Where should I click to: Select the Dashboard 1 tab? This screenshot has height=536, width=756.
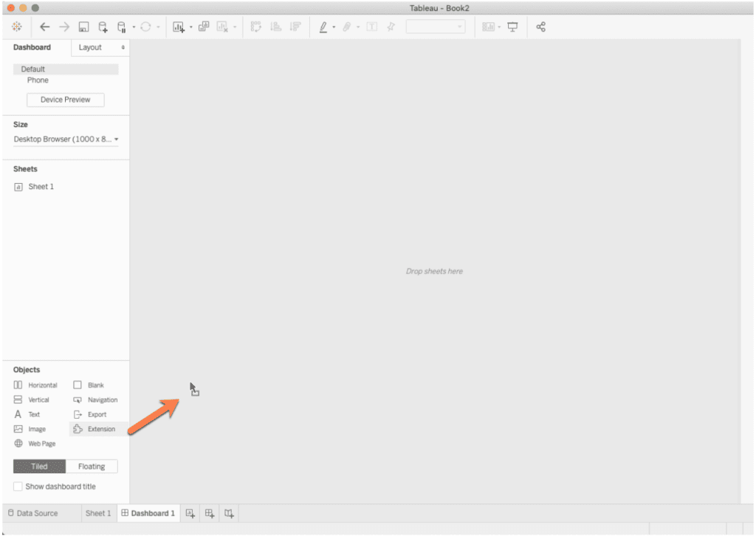(x=148, y=514)
